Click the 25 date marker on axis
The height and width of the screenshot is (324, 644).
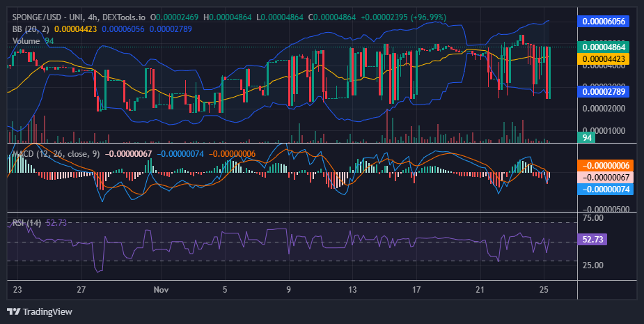[543, 289]
